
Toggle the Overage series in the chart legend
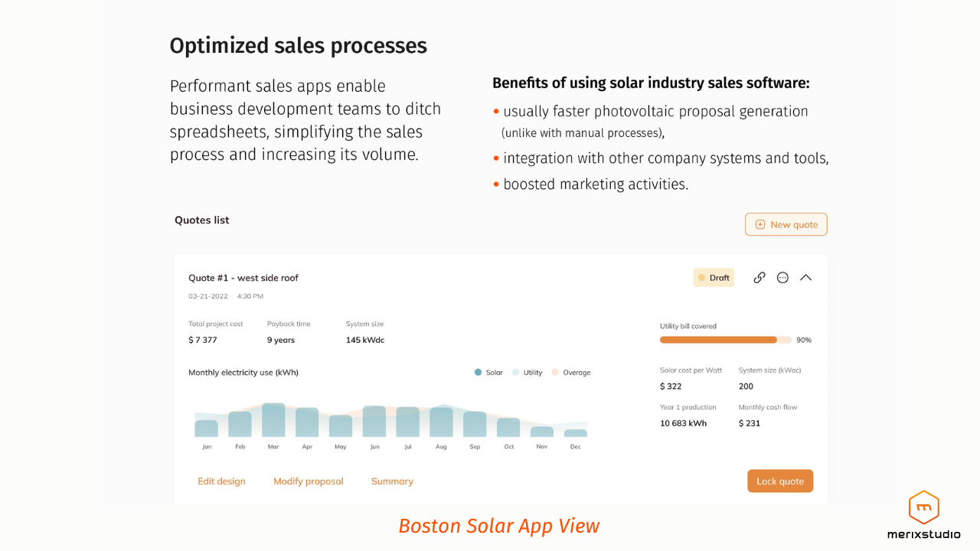tap(571, 373)
